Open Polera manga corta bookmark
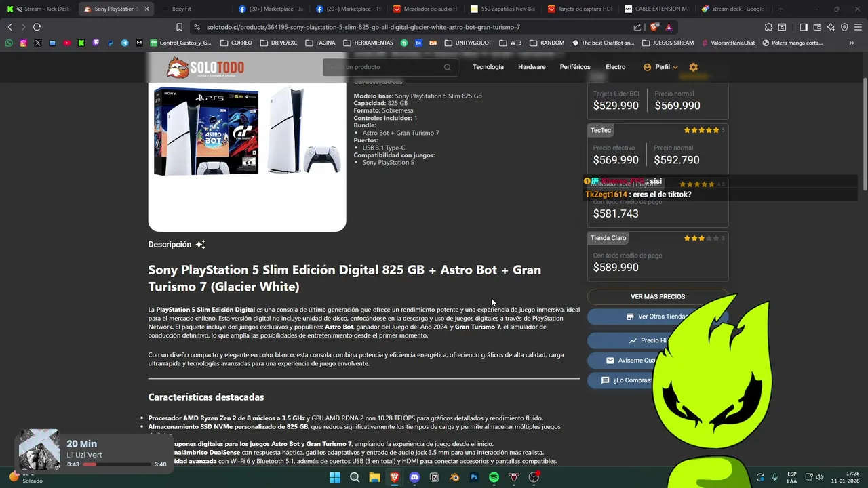Screen dimensions: 868x488 793,43
